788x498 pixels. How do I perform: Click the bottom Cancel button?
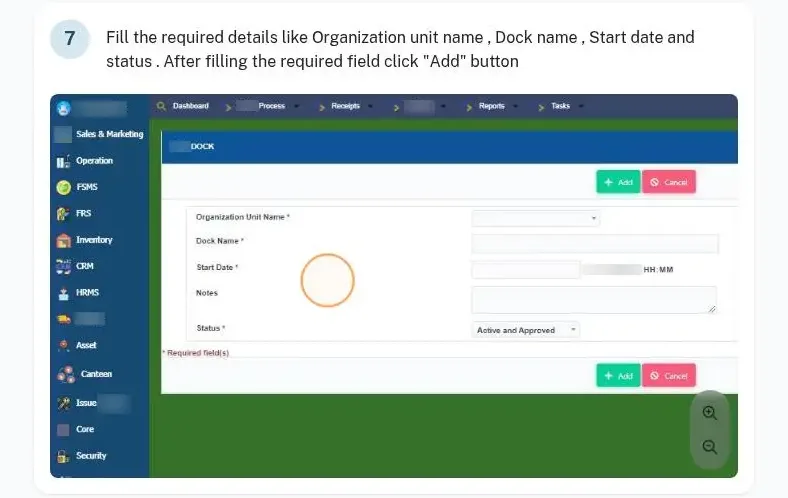click(669, 375)
